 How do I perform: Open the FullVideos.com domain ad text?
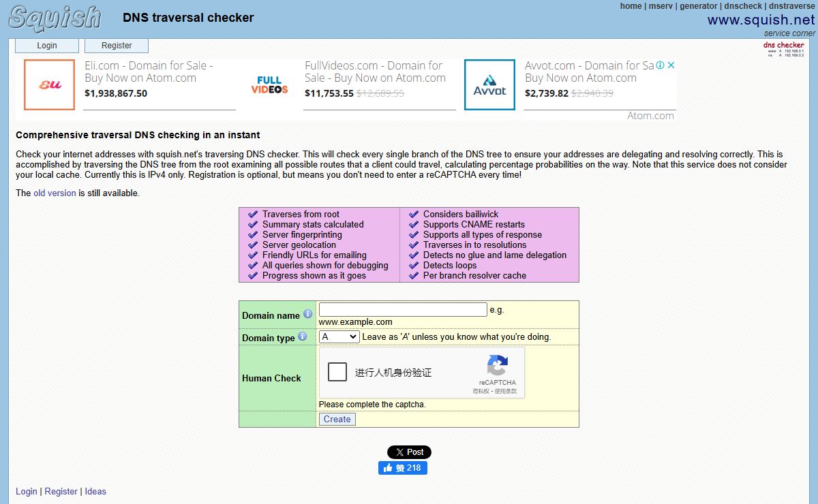(375, 72)
